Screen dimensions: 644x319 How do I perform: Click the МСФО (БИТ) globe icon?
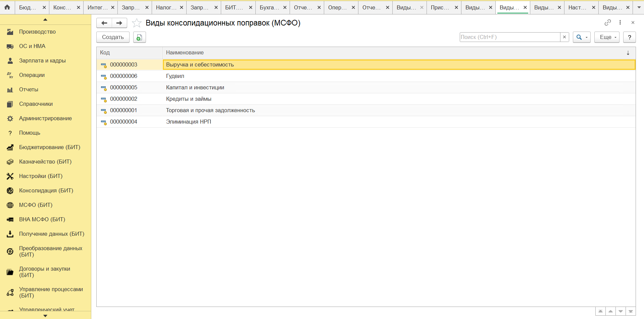[x=10, y=205]
